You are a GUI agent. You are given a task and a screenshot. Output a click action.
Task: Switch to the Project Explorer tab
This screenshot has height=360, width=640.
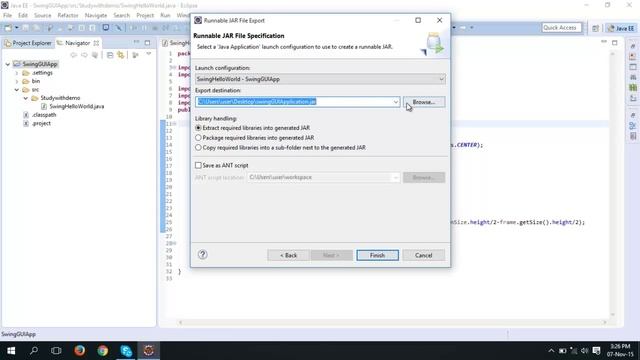tap(28, 43)
